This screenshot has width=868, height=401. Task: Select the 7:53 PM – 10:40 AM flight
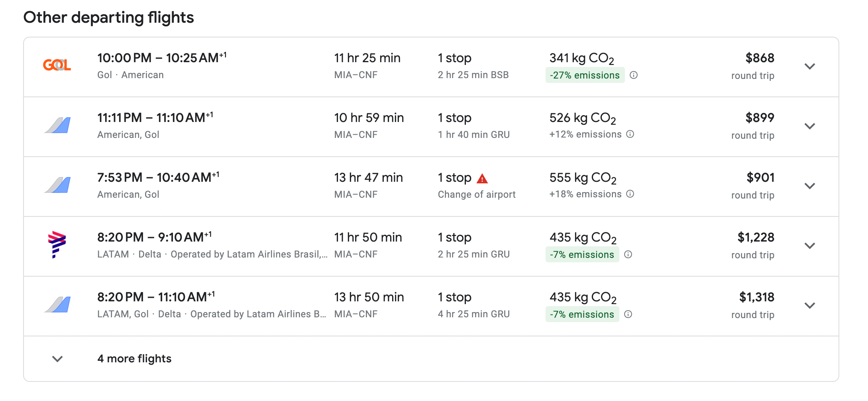pos(158,178)
